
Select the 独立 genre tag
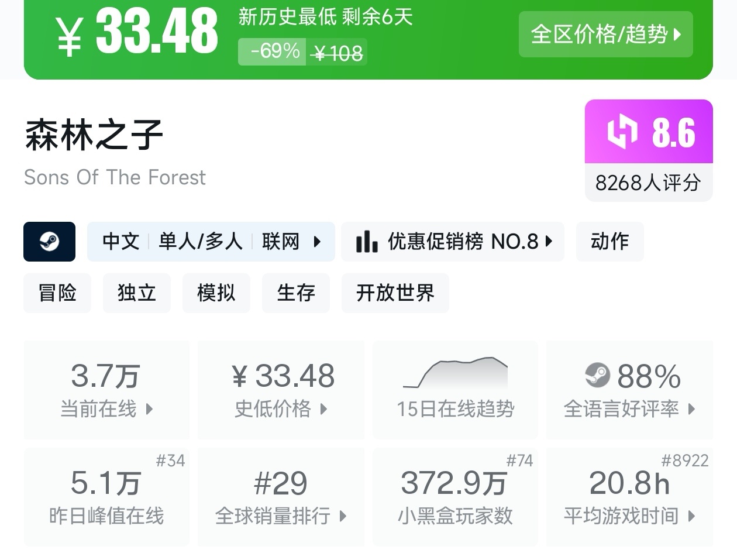click(136, 293)
